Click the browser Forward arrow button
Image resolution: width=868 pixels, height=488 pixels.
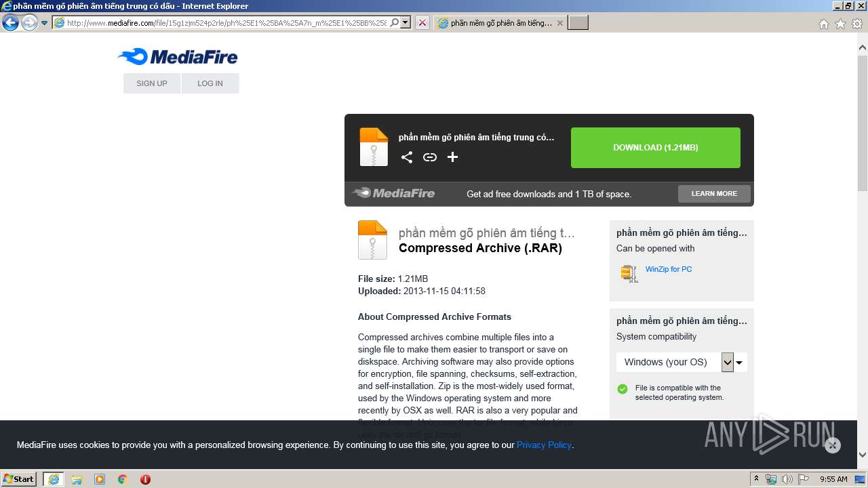click(x=29, y=23)
